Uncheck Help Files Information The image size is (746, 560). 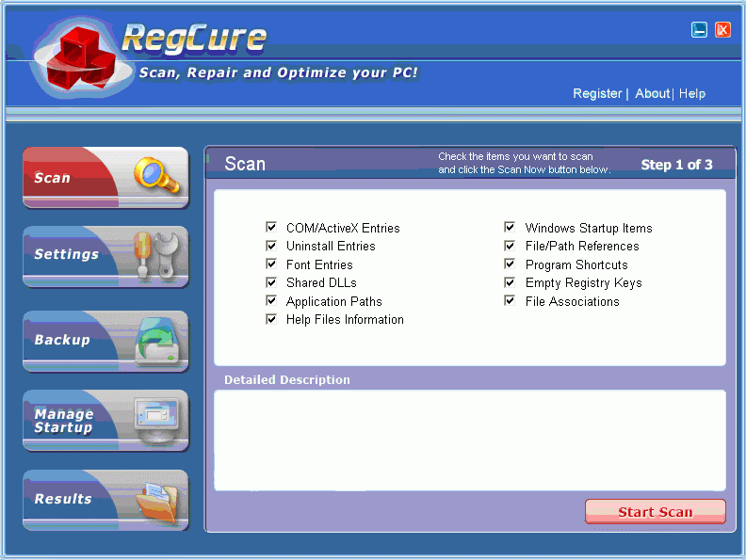click(271, 319)
